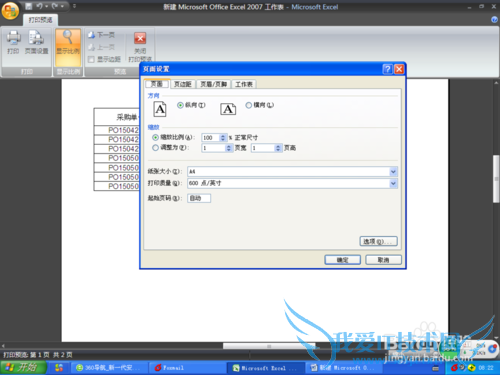The width and height of the screenshot is (500, 375).
Task: Click the pages tall input field
Action: tap(263, 148)
